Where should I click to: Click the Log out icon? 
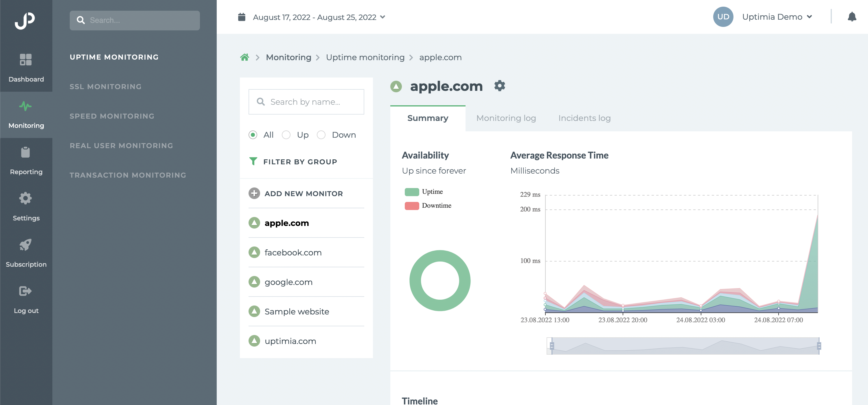pos(26,291)
